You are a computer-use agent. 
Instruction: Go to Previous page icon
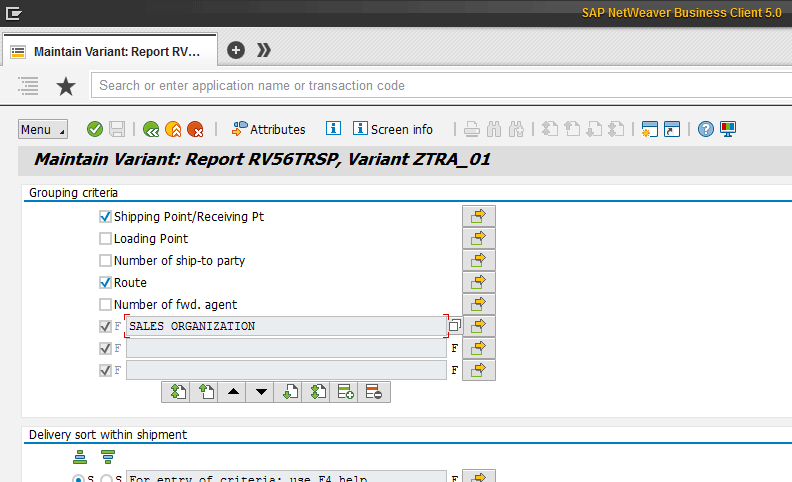(x=572, y=129)
